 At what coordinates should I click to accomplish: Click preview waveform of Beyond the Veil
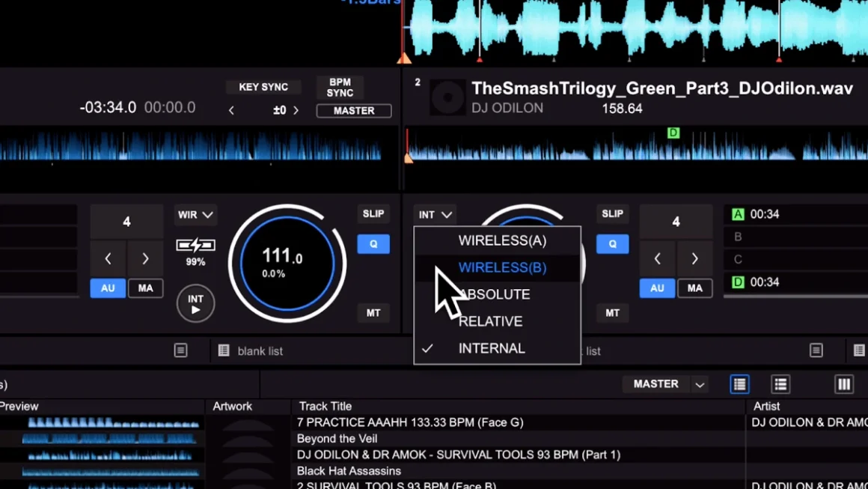click(109, 439)
